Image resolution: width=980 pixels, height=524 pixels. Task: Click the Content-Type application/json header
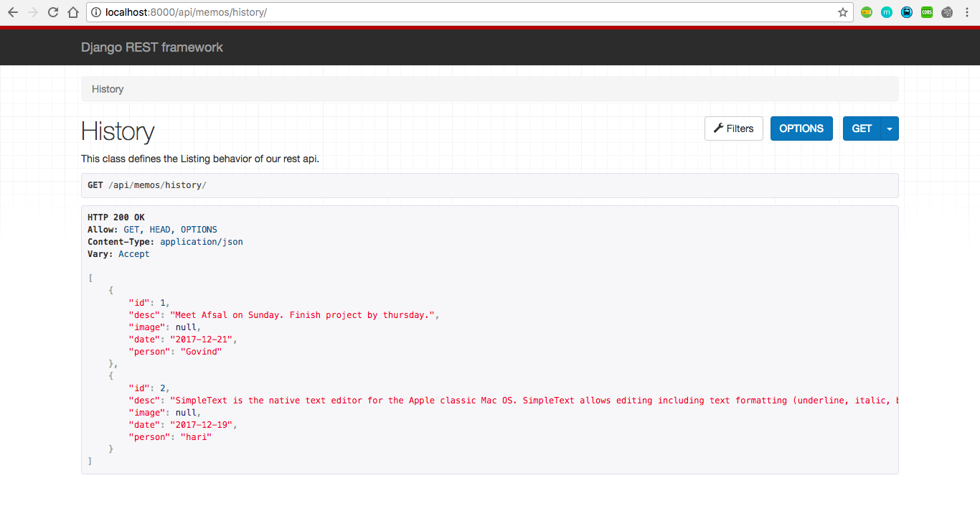[165, 242]
